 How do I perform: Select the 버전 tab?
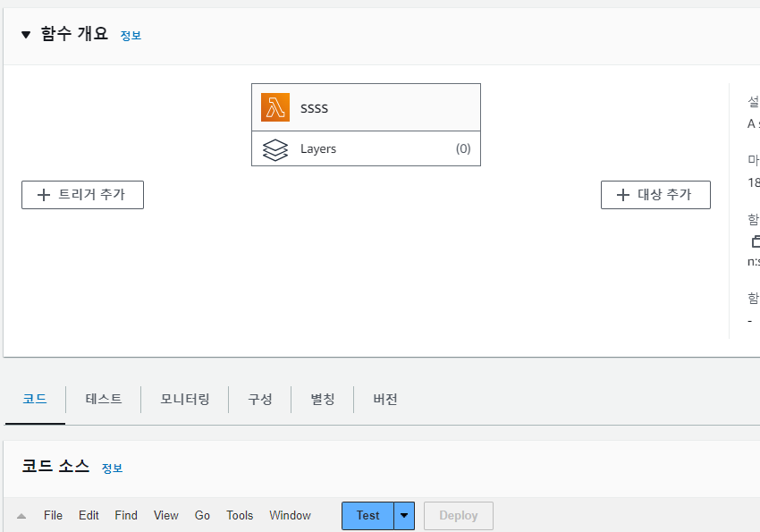coord(385,400)
